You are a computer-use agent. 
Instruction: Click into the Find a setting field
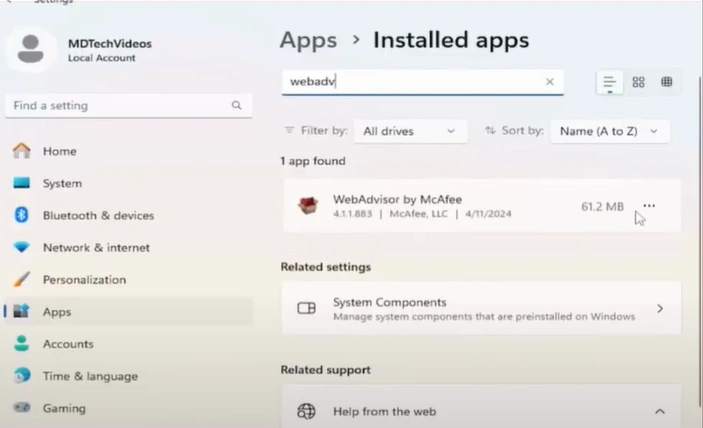coord(128,106)
